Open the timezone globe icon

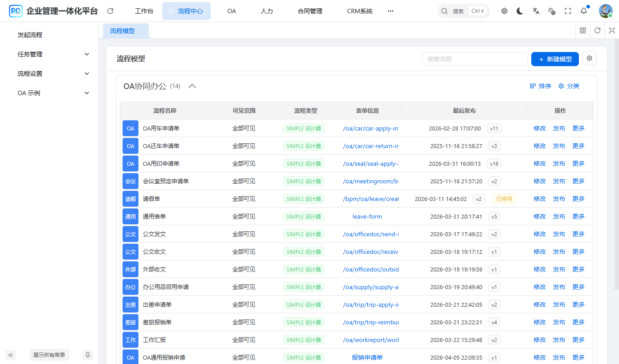coord(552,11)
